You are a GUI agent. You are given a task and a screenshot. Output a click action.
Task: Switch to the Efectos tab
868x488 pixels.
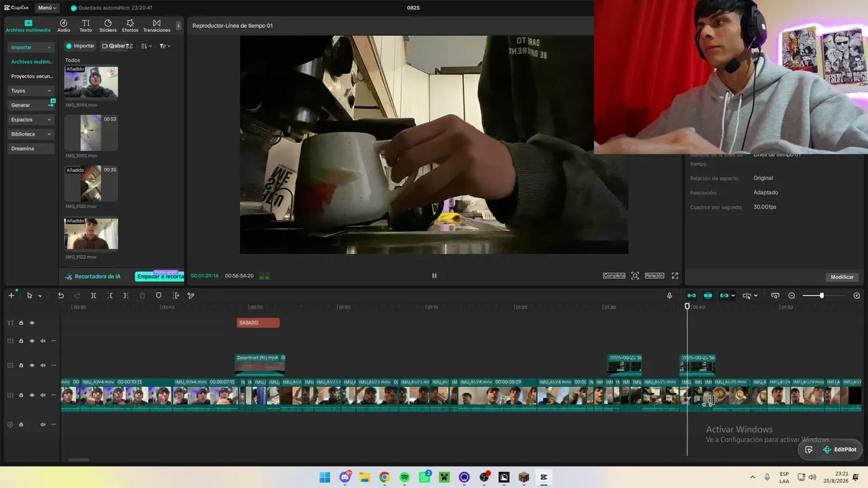[x=130, y=26]
